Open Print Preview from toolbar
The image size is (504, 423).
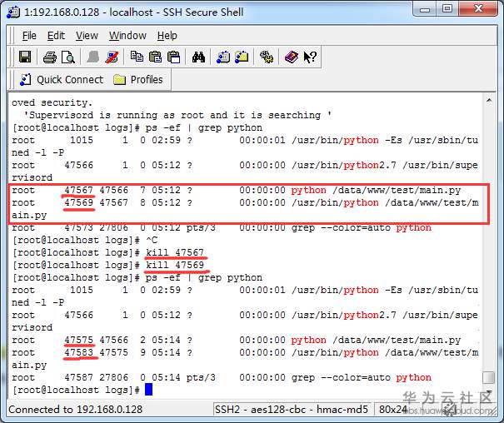pyautogui.click(x=68, y=57)
